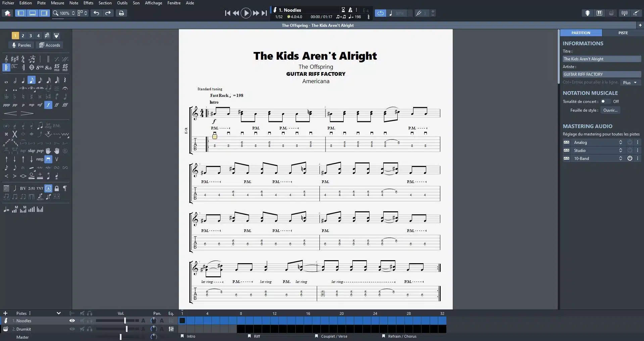
Task: Open the page layout mode dropdown
Action: click(x=83, y=13)
